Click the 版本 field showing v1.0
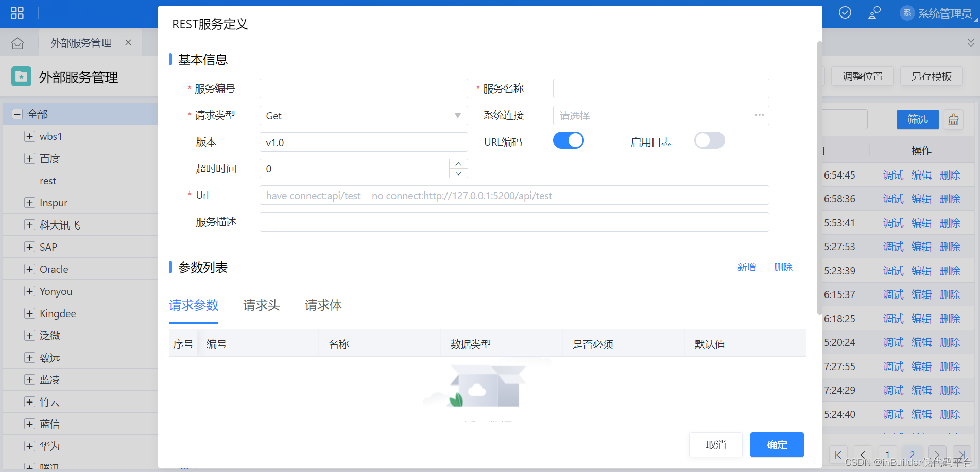The height and width of the screenshot is (472, 980). 364,142
